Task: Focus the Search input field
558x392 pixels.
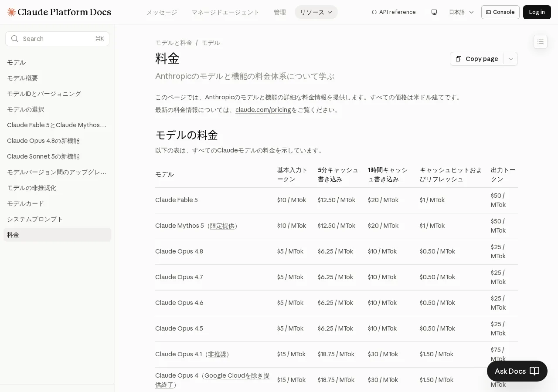Action: (x=57, y=39)
